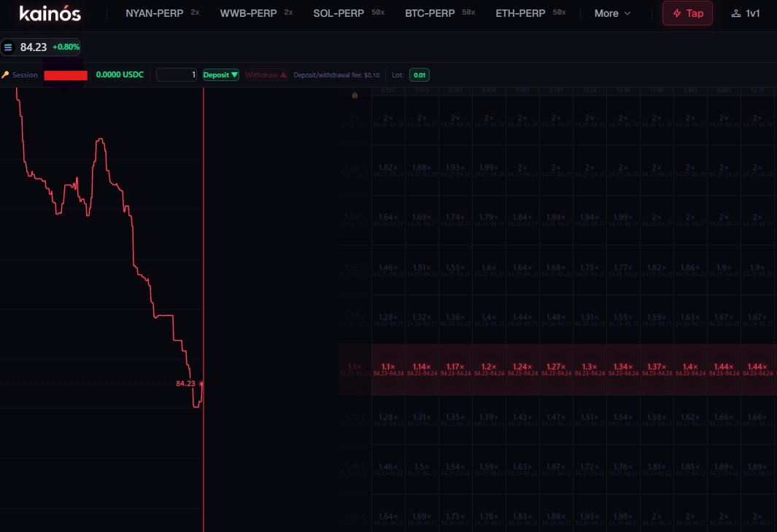Click the 1.94× multiplier cell
Image resolution: width=777 pixels, height=532 pixels.
pyautogui.click(x=589, y=220)
